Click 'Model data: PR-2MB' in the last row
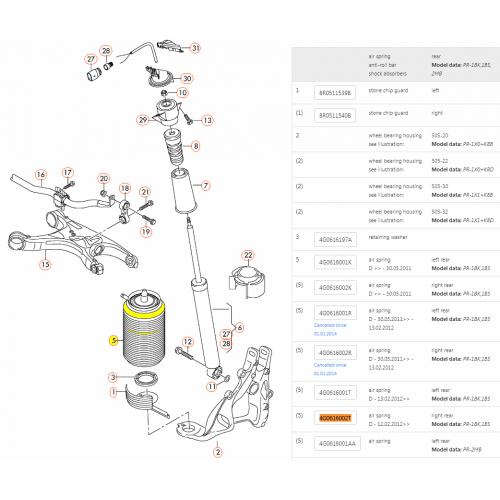 (456, 450)
